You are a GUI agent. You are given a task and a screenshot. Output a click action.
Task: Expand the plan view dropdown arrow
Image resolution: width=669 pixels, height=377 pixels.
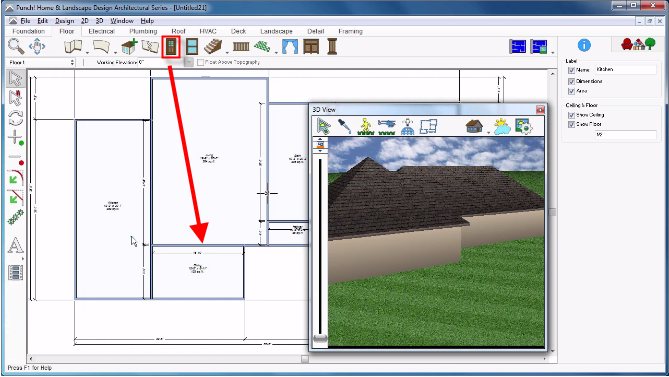tap(553, 52)
